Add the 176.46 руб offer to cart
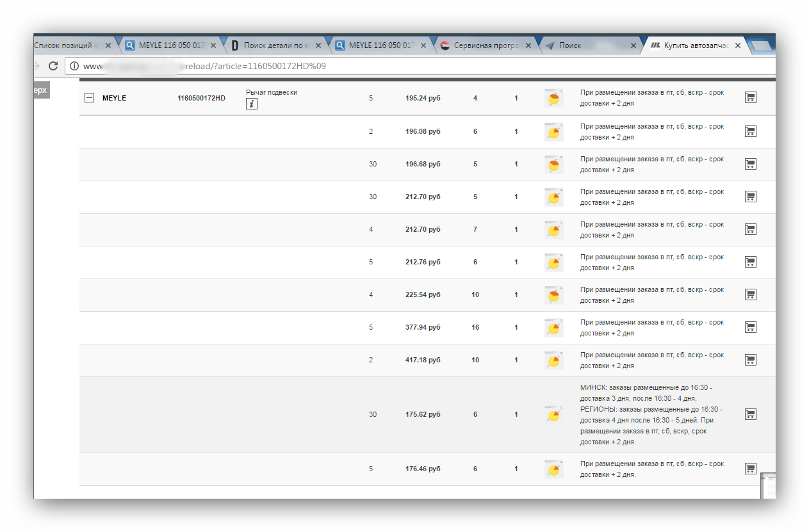Image resolution: width=809 pixels, height=532 pixels. coord(751,469)
